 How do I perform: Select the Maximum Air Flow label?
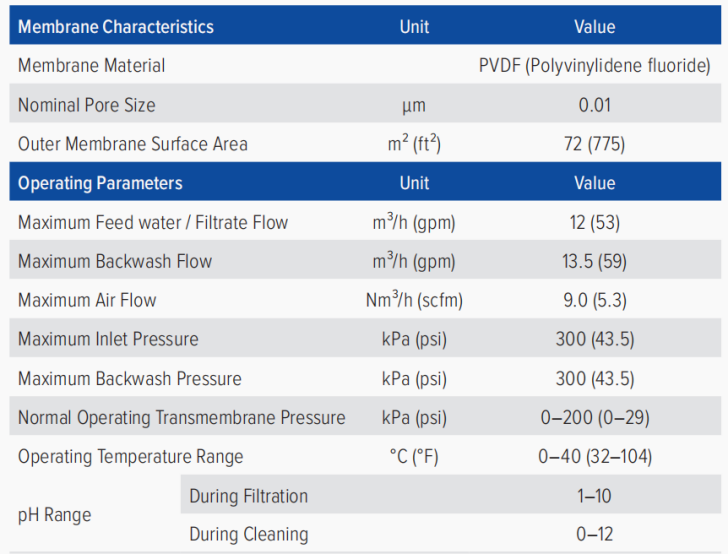pyautogui.click(x=87, y=300)
